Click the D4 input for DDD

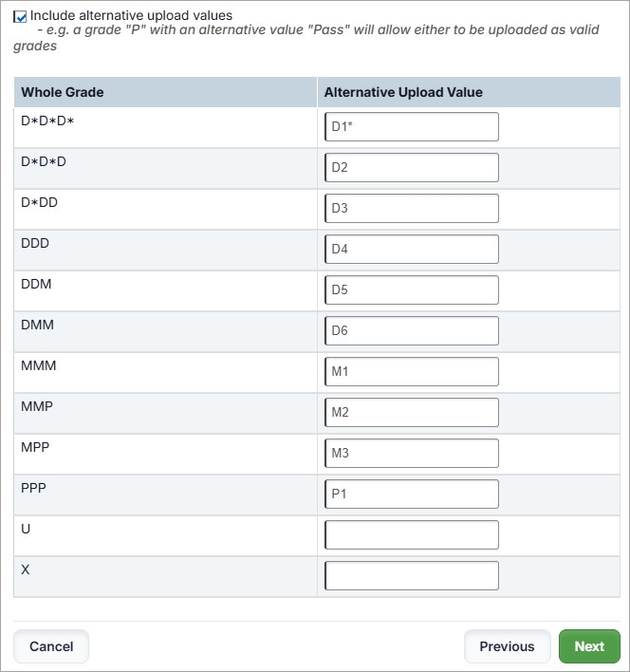(411, 250)
